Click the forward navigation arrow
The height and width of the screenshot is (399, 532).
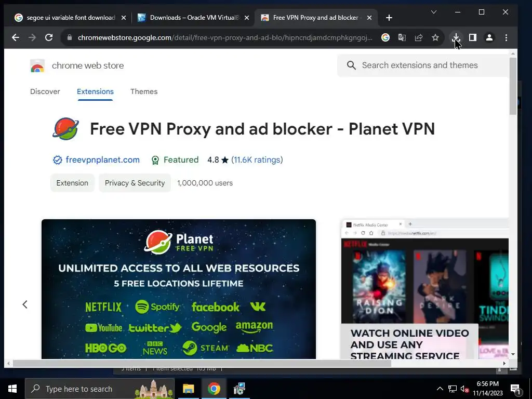32,37
